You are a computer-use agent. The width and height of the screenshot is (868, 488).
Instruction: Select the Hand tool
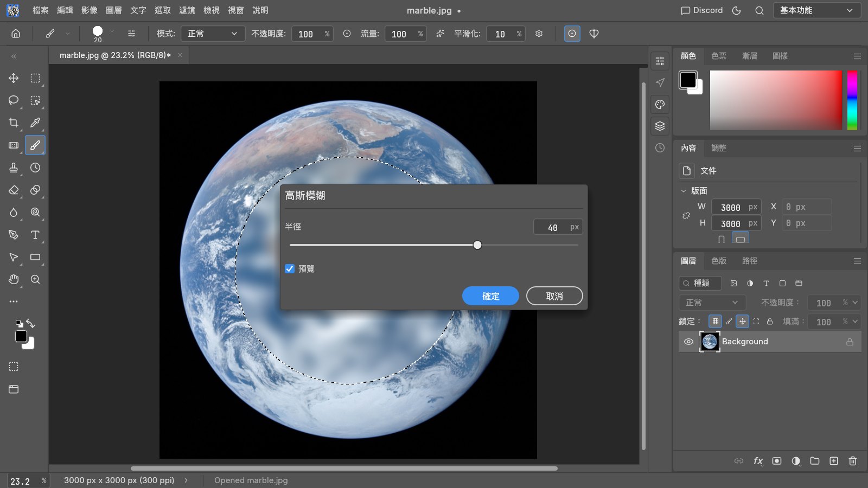pos(14,279)
